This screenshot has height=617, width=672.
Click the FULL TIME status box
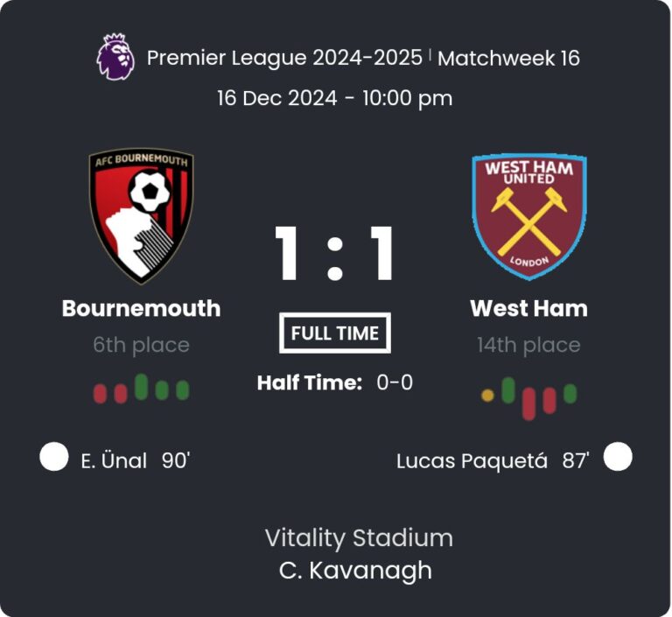pyautogui.click(x=335, y=333)
